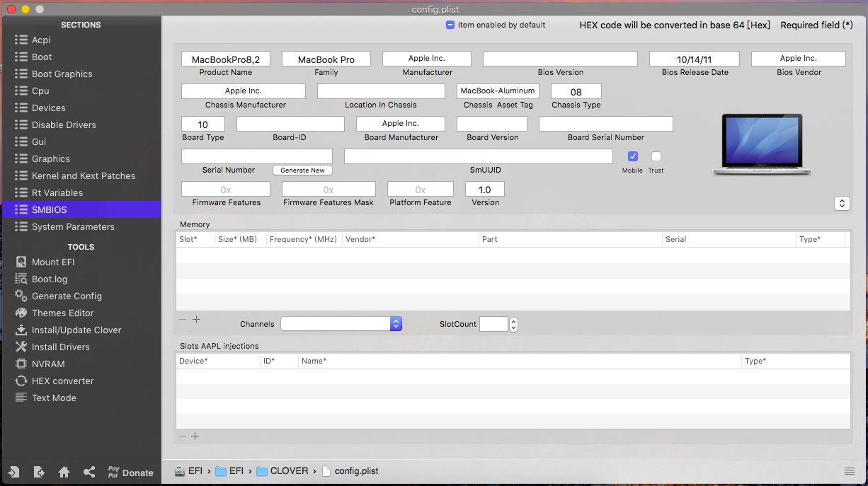Click the Platform Feature field
868x486 pixels.
pyautogui.click(x=421, y=189)
